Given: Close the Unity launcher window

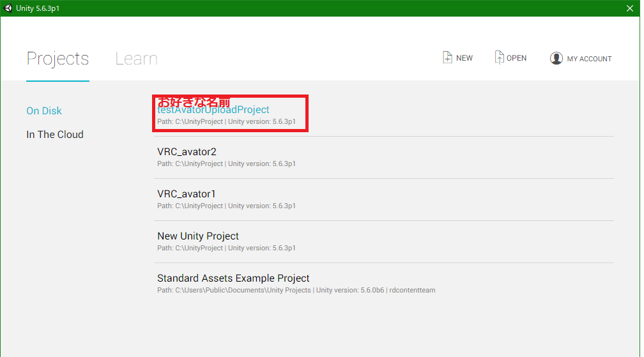Looking at the screenshot, I should click(x=630, y=8).
